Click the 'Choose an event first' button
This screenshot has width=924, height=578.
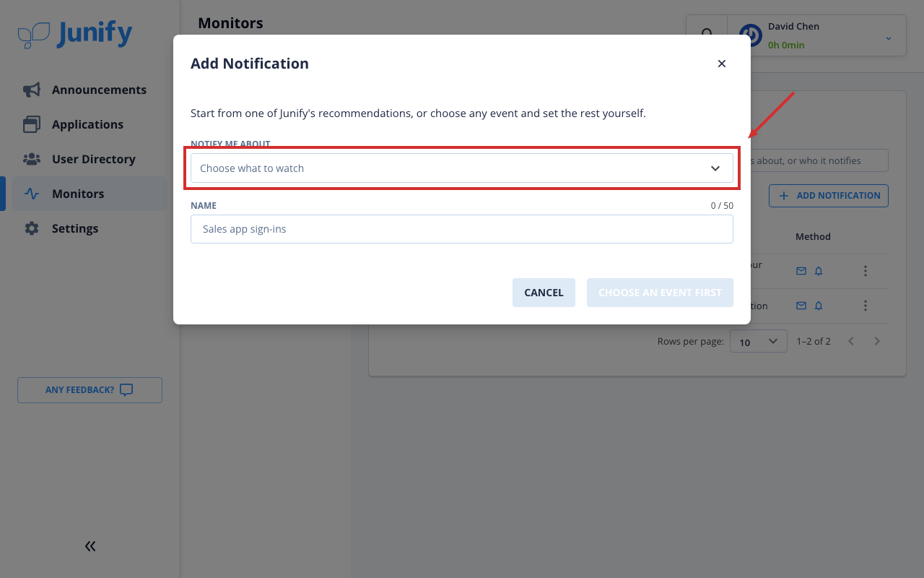(x=660, y=293)
